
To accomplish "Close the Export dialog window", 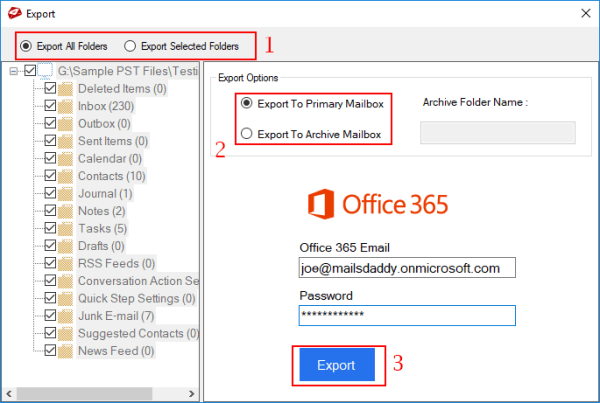I will pos(582,15).
